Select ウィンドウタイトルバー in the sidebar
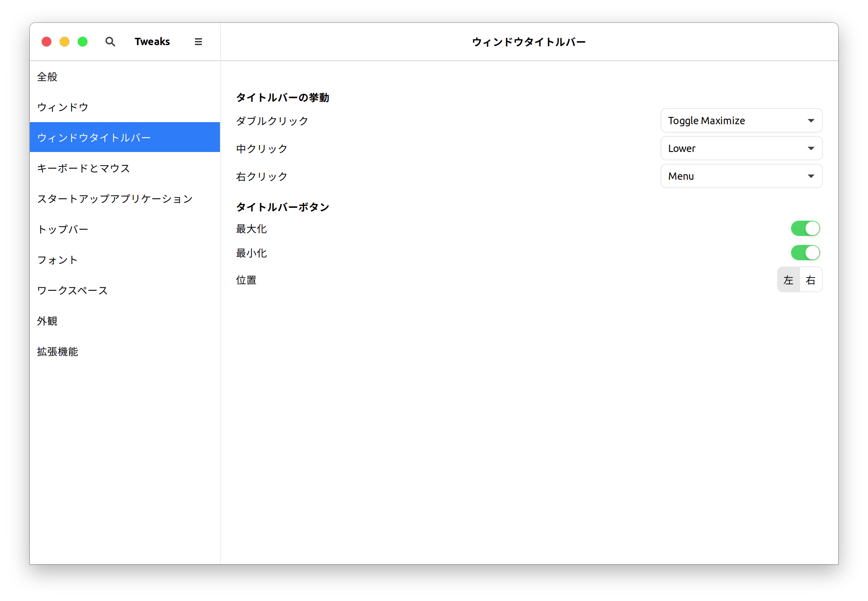868x601 pixels. (x=125, y=137)
